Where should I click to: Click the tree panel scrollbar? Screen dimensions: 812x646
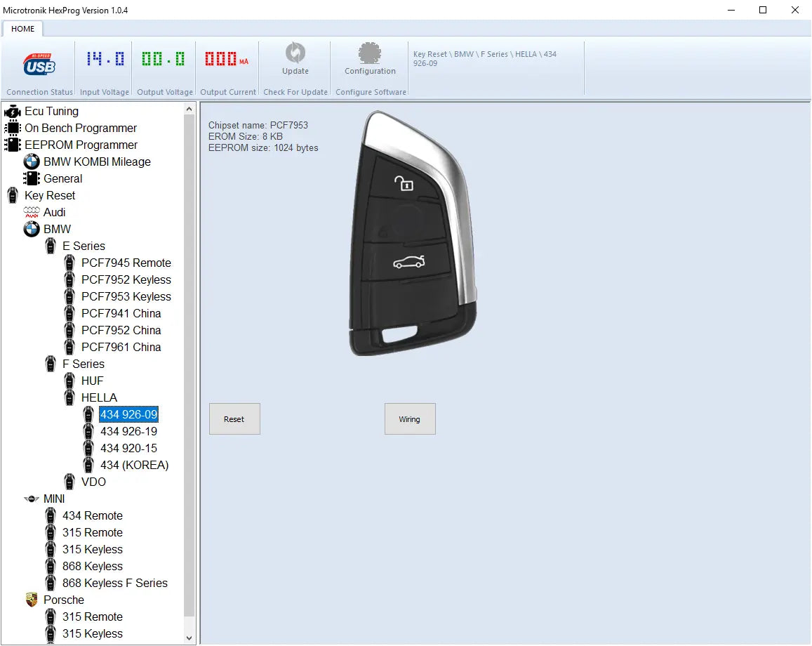click(x=189, y=372)
